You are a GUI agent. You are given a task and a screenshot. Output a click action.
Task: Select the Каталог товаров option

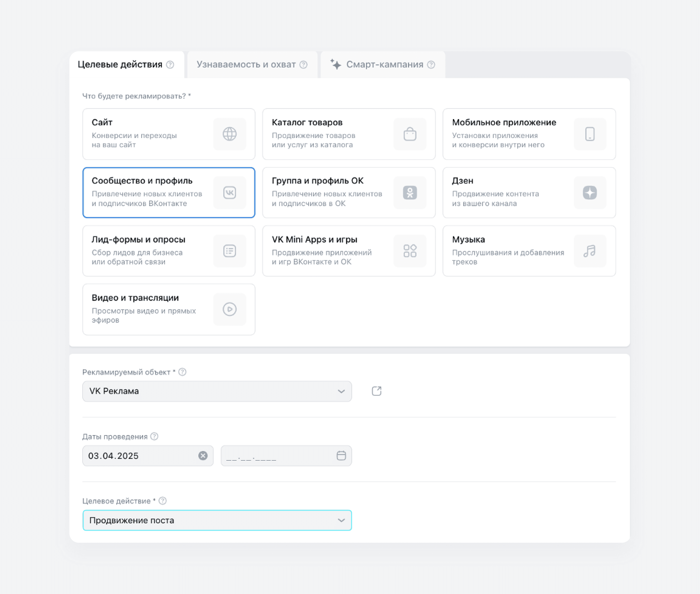349,134
